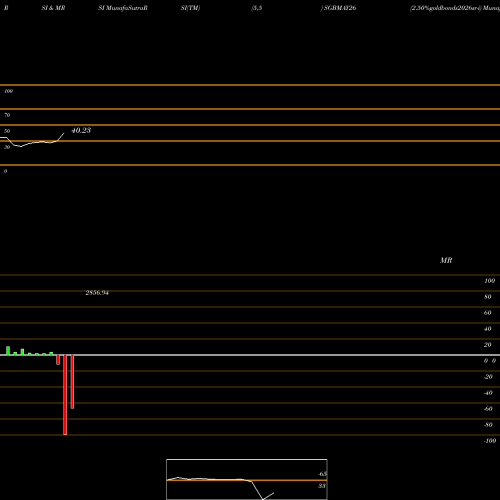The image size is (500, 500).
Task: Click the SGBMAY26 symbol text in header
Action: point(340,8)
